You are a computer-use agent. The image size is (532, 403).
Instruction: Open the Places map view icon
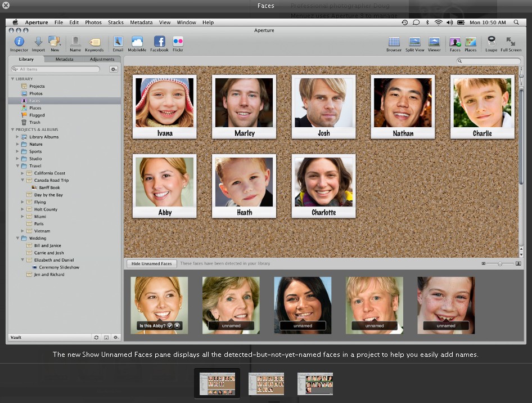(471, 42)
